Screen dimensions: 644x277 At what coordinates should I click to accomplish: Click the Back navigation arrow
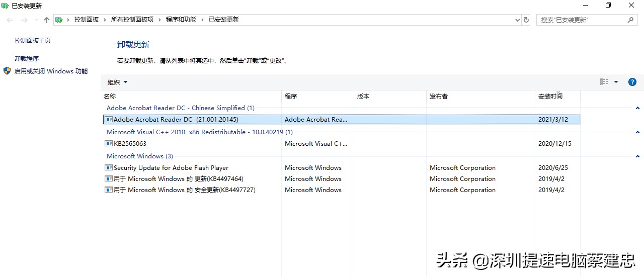[10, 20]
